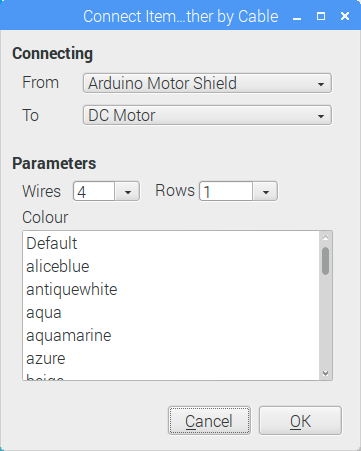Cancel the cable connection dialog
Image resolution: width=361 pixels, height=451 pixels.
(209, 421)
